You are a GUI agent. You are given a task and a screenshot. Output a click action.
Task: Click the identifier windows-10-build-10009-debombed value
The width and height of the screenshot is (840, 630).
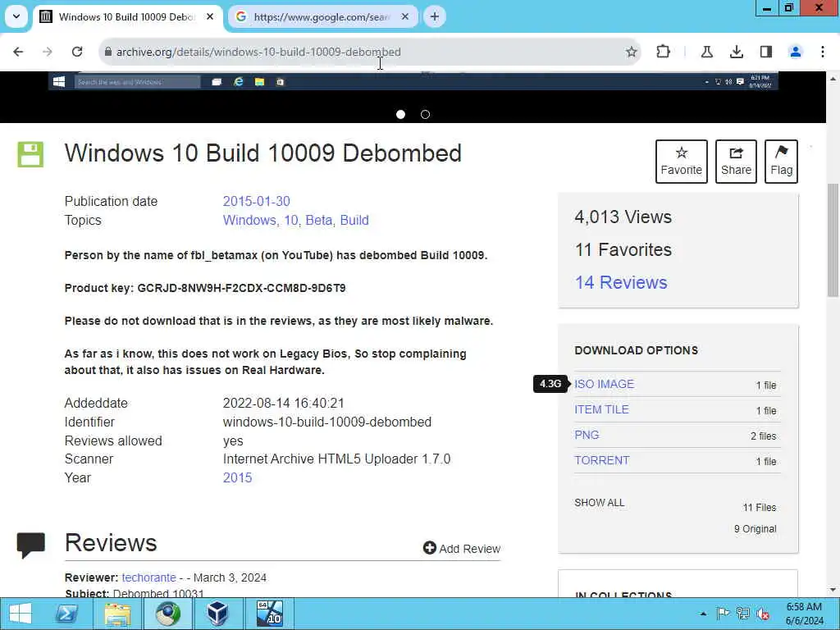coord(326,422)
